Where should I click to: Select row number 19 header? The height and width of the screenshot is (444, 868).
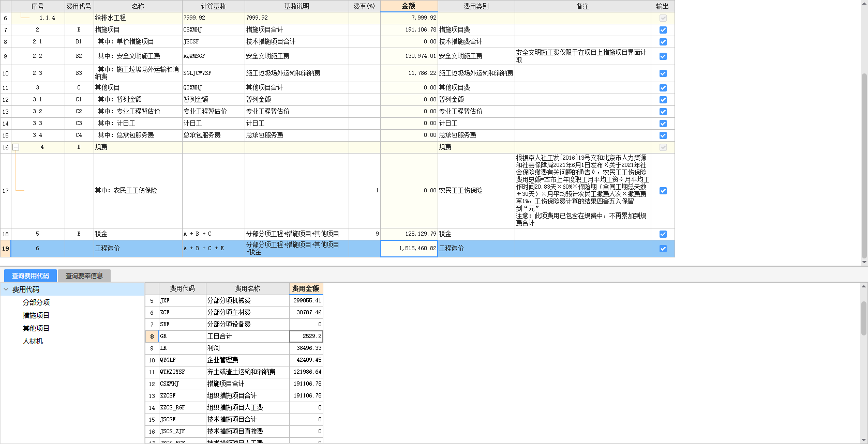point(5,249)
